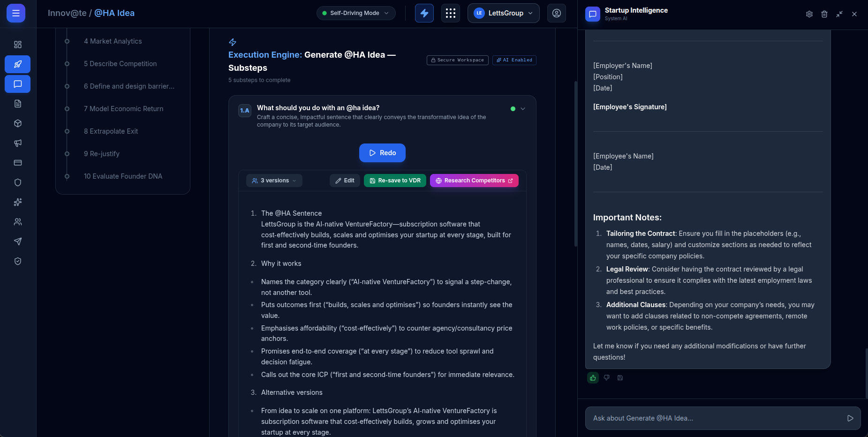868x437 pixels.
Task: Open the 3 versions dropdown
Action: pos(274,181)
